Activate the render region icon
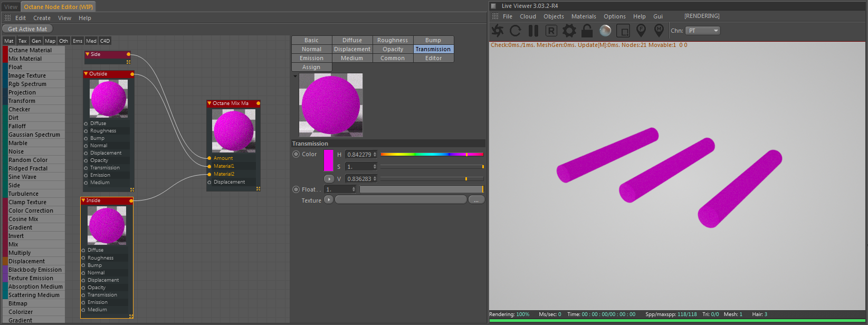 623,31
